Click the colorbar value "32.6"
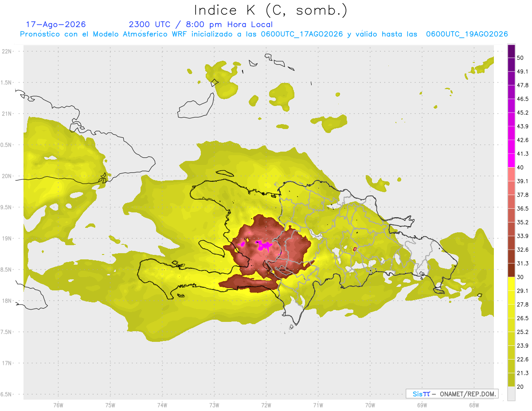The width and height of the screenshot is (532, 411). pos(522,250)
